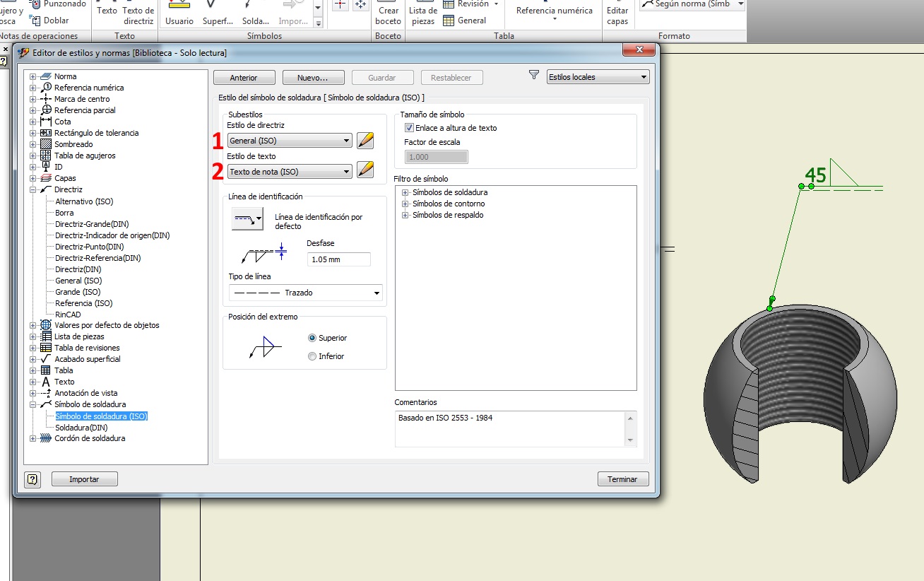This screenshot has height=581, width=924.
Task: Select the Cordón de soldadura icon
Action: tap(46, 438)
